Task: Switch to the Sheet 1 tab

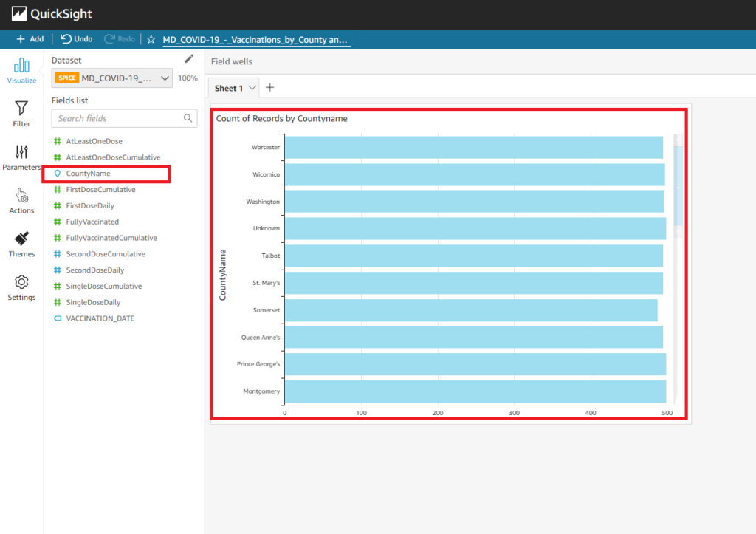Action: click(x=229, y=87)
